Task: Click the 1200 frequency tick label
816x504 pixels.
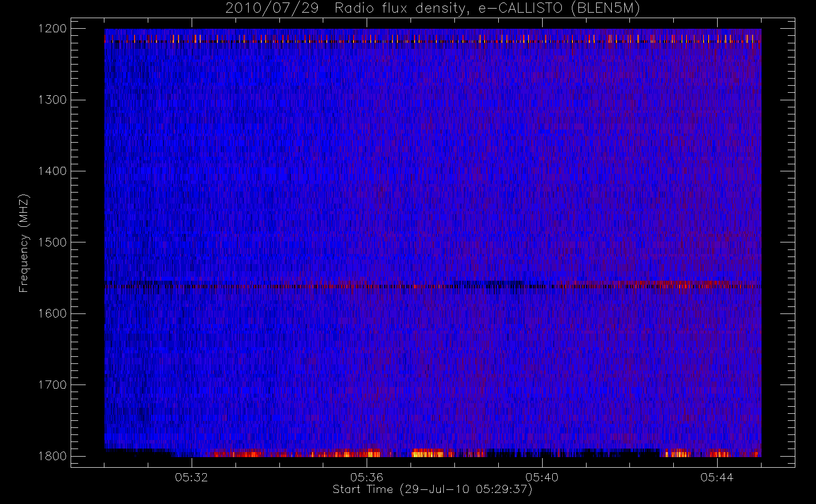Action: [52, 29]
